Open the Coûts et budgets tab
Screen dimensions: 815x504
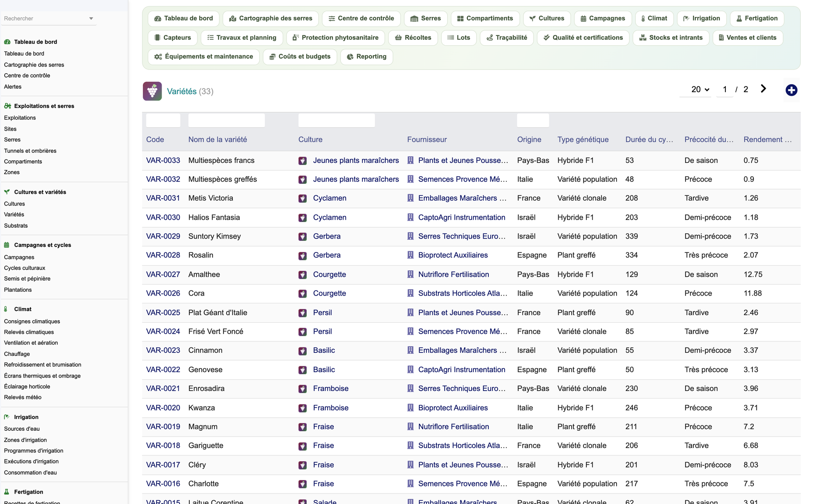pos(300,57)
